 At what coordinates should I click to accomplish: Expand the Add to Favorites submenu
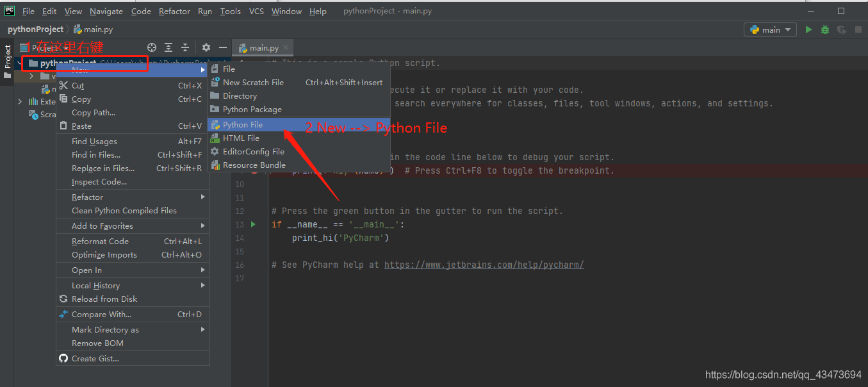coord(133,226)
